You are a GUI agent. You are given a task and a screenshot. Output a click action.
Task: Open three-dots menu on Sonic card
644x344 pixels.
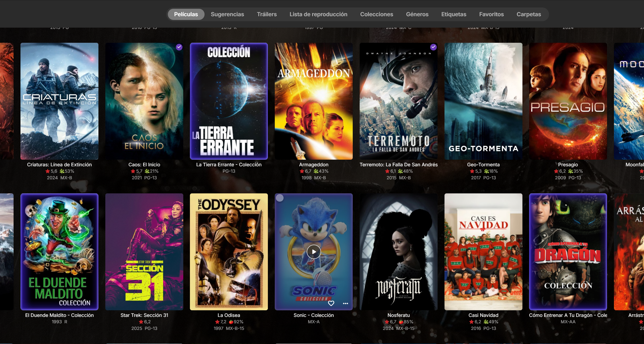(345, 303)
